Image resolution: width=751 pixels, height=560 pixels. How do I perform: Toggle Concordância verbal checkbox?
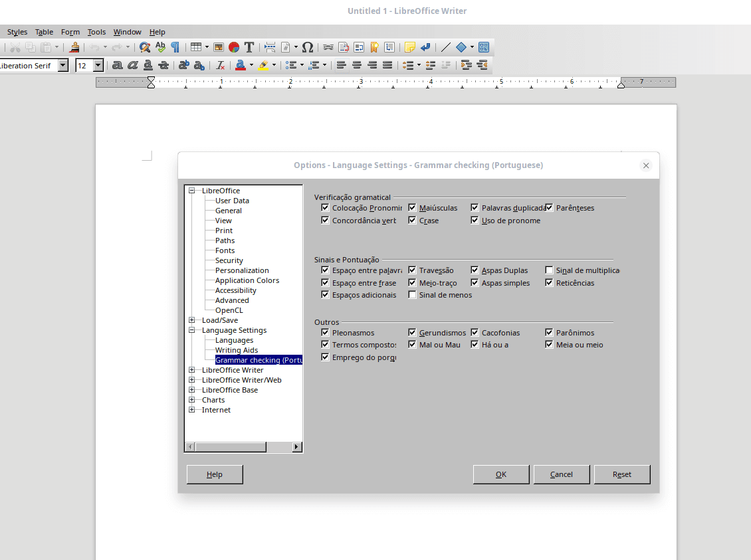[x=325, y=220]
